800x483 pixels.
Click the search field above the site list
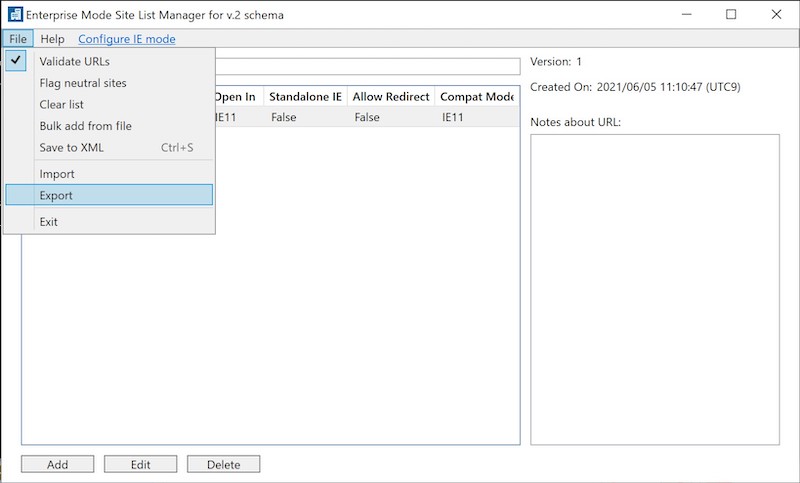tap(367, 66)
